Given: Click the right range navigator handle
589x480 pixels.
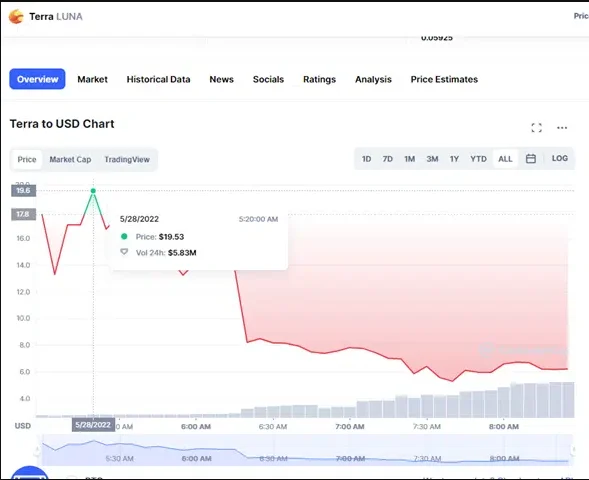Looking at the screenshot, I should [x=573, y=450].
